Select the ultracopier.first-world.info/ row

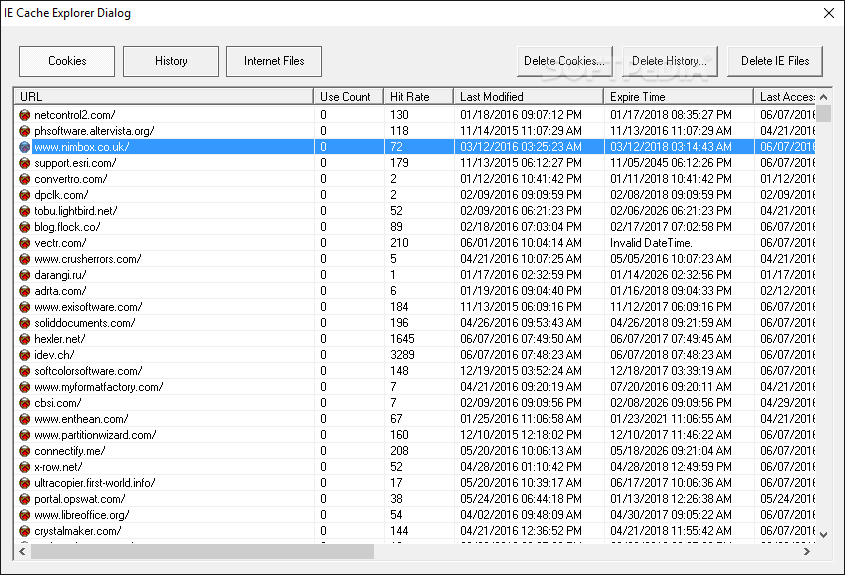coord(415,483)
